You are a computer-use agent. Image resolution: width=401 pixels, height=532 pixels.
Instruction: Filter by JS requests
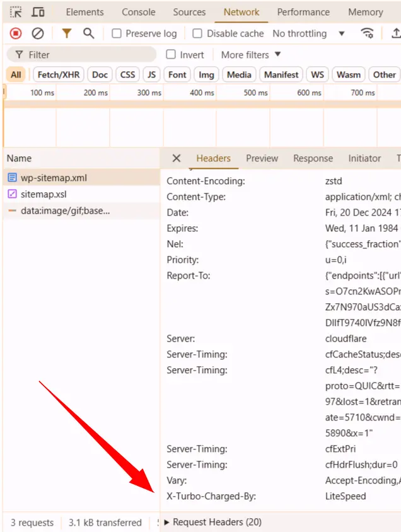152,74
